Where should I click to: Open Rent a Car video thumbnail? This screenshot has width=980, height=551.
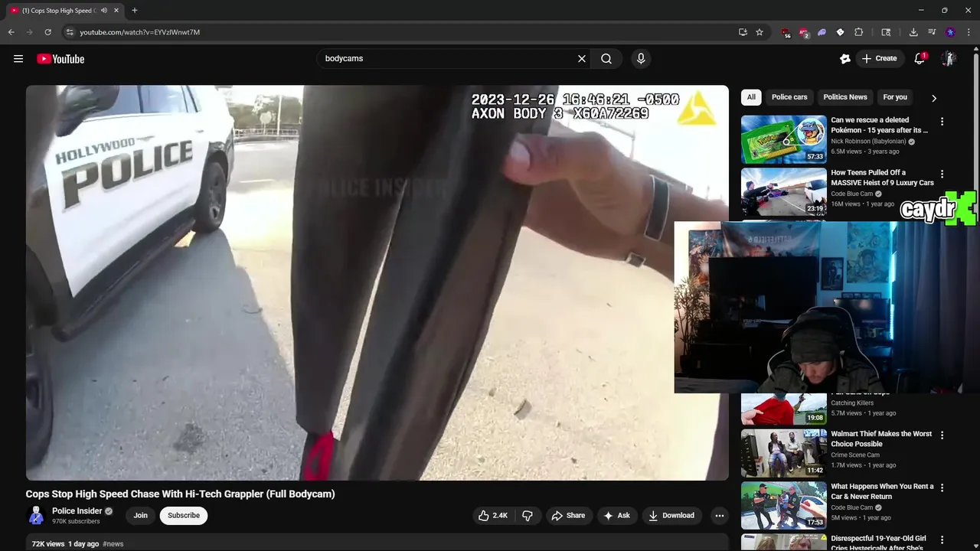coord(784,505)
